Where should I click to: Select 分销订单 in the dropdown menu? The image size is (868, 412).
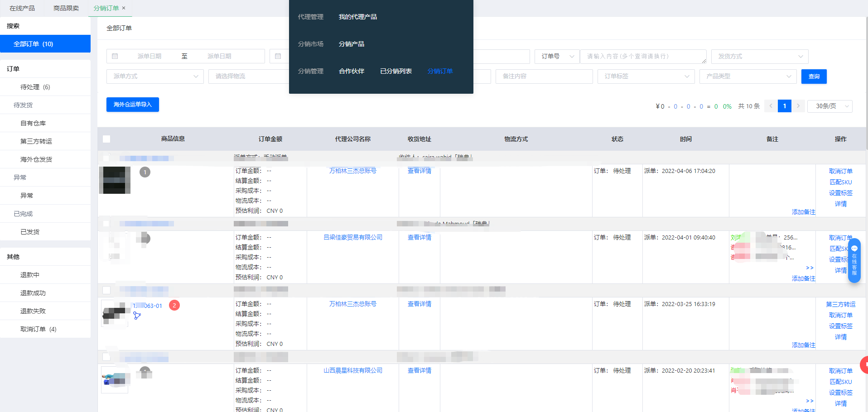click(440, 71)
